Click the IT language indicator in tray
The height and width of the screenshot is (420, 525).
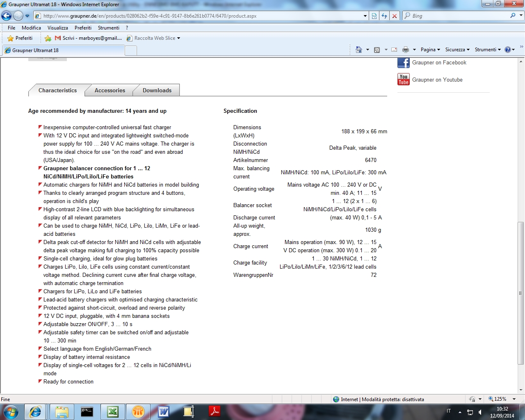point(449,411)
